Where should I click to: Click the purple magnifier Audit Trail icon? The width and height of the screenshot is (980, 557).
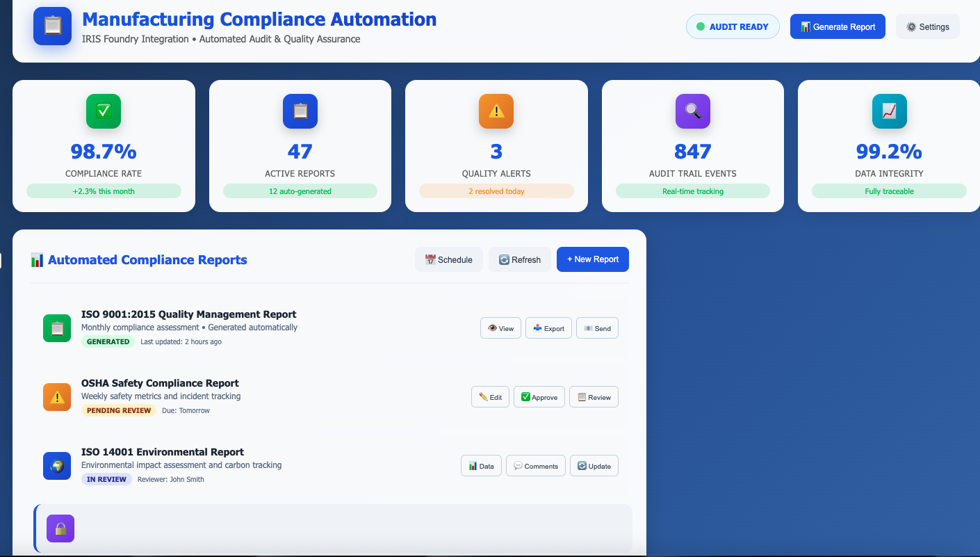pos(693,111)
